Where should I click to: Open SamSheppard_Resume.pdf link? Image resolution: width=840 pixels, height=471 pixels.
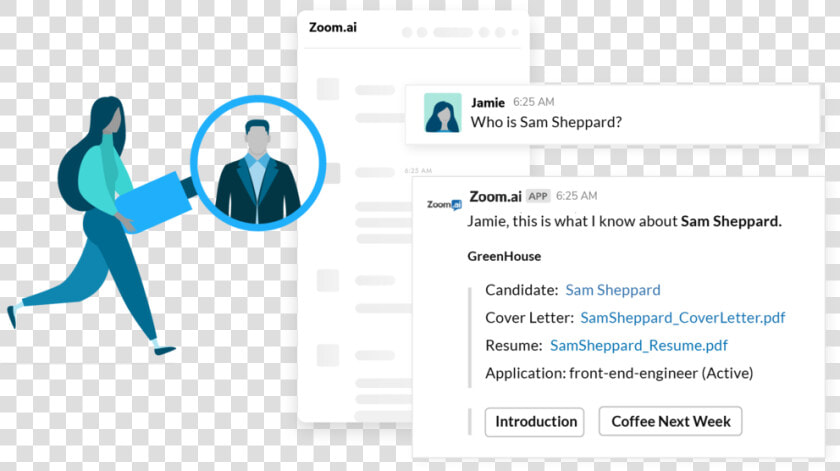tap(639, 346)
